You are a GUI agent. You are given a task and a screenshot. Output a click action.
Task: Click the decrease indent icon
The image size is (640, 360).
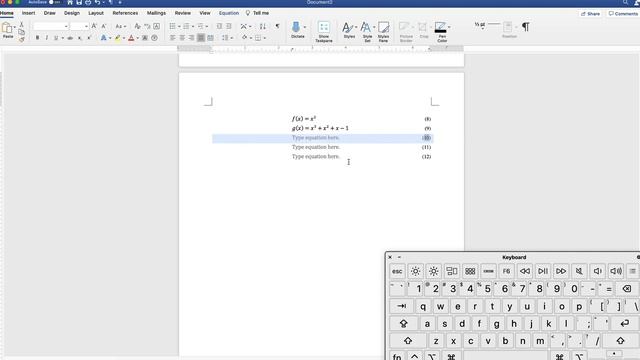coord(219,26)
